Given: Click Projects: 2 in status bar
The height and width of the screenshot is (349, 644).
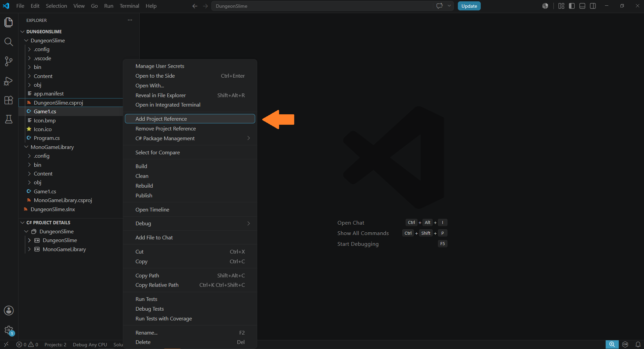Looking at the screenshot, I should tap(55, 344).
